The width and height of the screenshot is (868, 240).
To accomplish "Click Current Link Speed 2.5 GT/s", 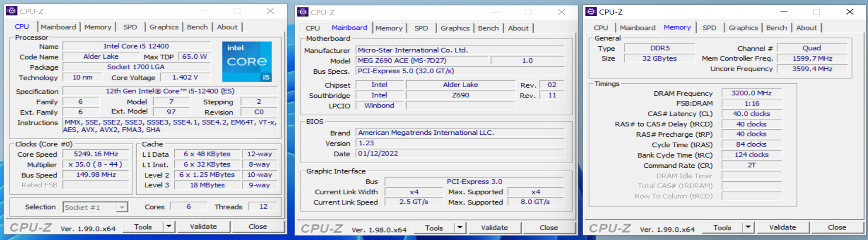I will point(414,202).
